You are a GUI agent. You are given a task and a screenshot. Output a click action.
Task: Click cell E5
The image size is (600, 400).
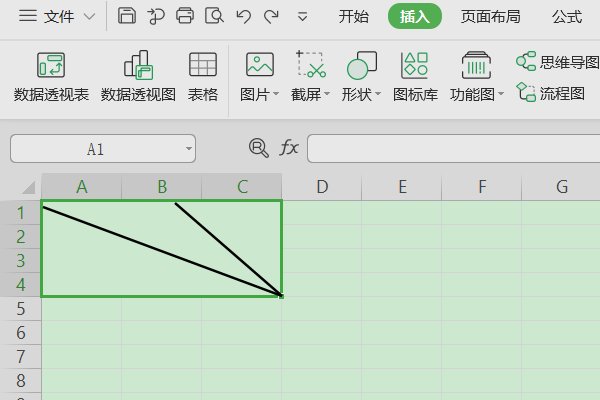402,309
